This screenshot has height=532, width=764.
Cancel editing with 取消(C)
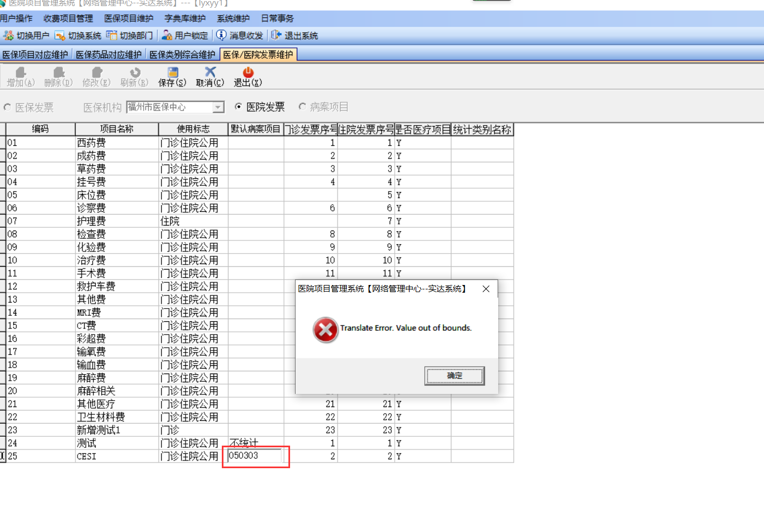210,77
